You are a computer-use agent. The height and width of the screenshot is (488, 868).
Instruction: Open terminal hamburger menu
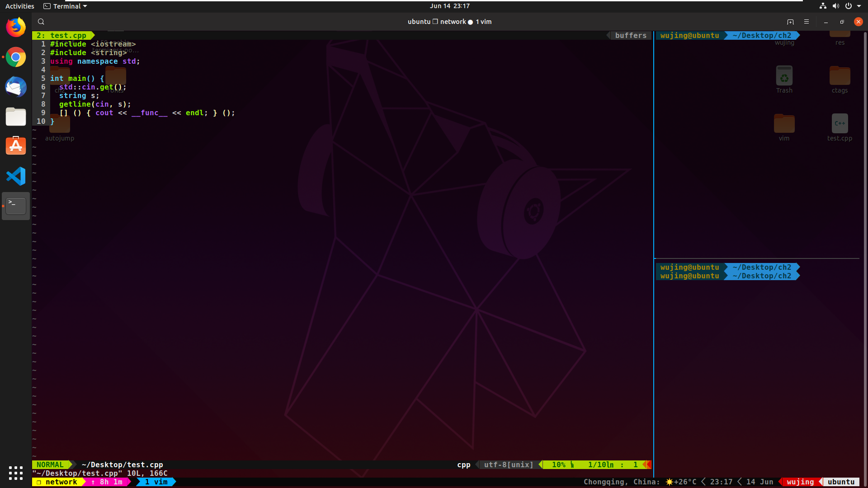[807, 22]
